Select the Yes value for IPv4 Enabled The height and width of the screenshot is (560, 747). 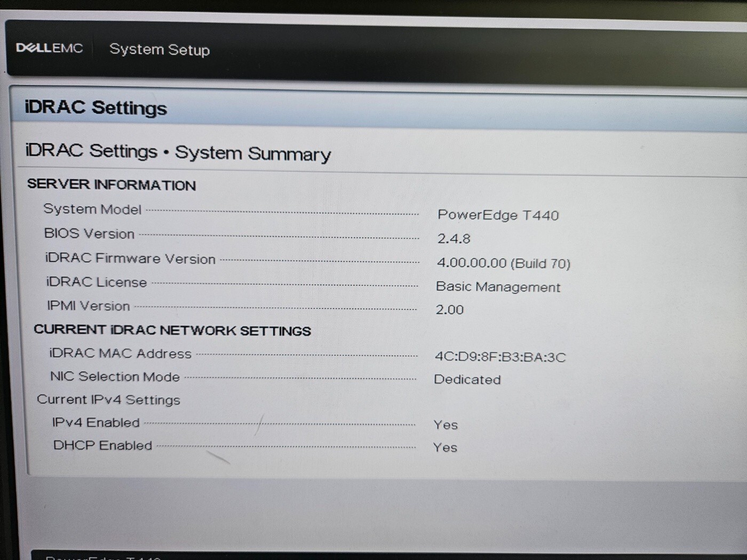coord(446,425)
